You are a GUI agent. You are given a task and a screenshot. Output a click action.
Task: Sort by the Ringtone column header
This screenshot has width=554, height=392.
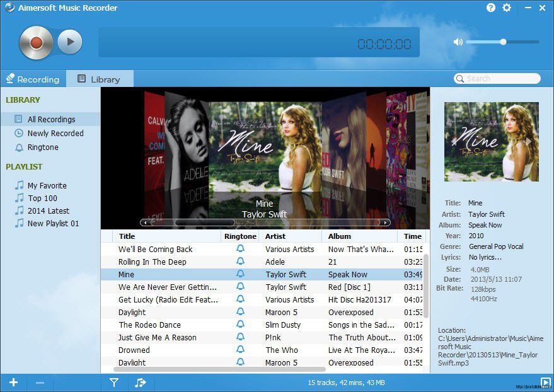coord(240,236)
